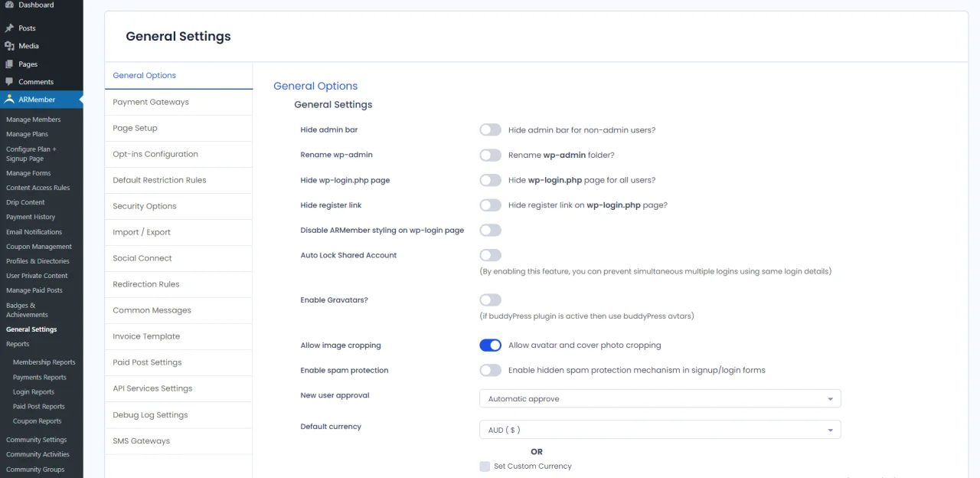Click the Pages icon in sidebar
Viewport: 980px width, 478px height.
point(9,64)
